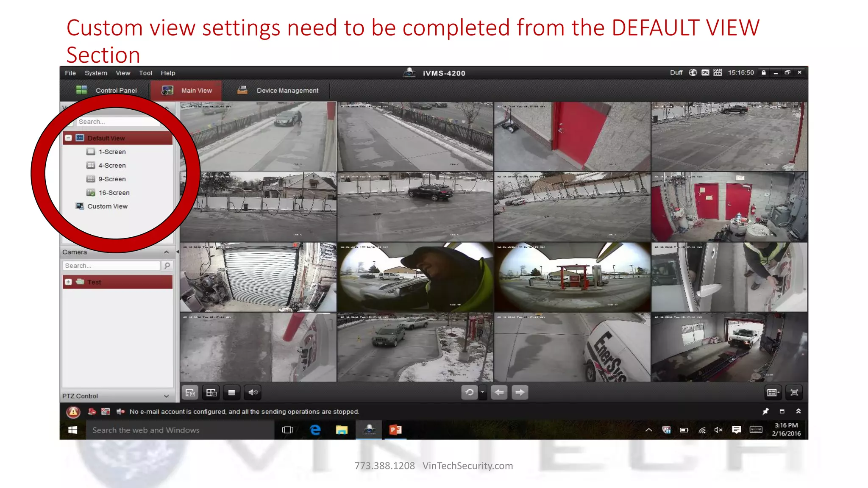Open the window division layout selector
Screen dimensions: 868x488
(x=773, y=393)
